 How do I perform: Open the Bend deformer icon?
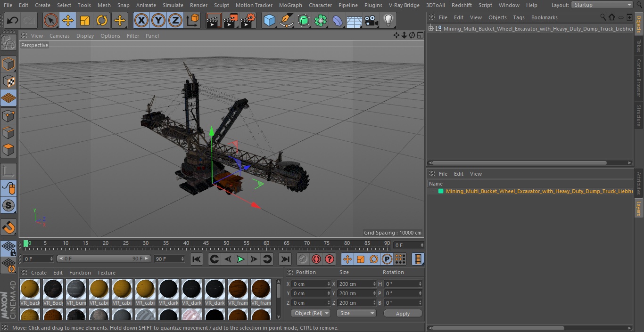[338, 20]
